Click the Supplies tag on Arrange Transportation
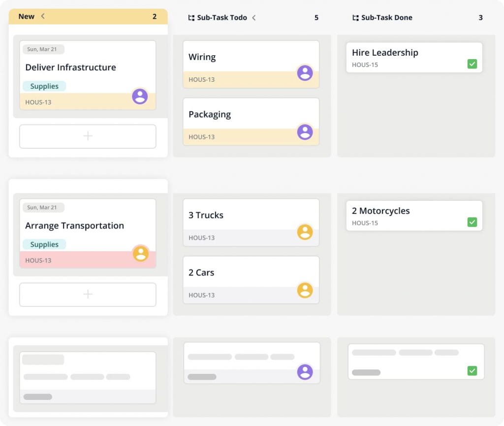504x426 pixels. pyautogui.click(x=44, y=244)
